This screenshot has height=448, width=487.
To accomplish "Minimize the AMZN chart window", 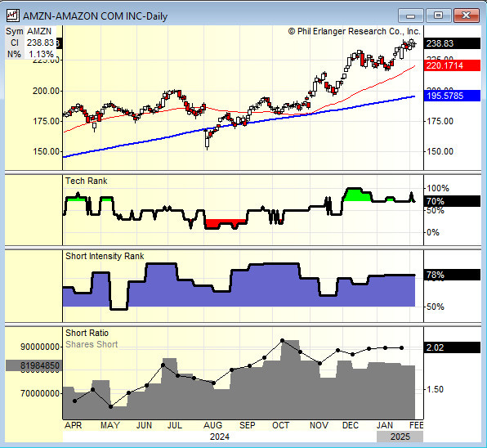I will click(410, 16).
